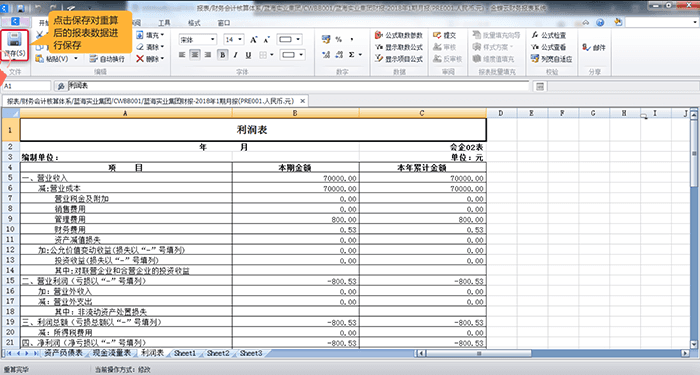Click Formula view (公式查看)

[x=549, y=47]
